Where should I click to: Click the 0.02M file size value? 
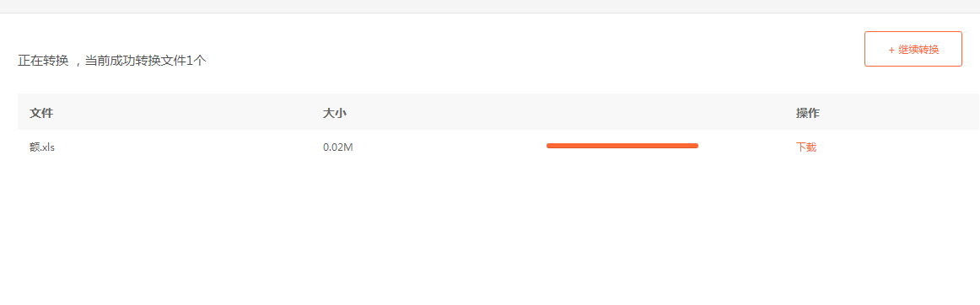[338, 147]
